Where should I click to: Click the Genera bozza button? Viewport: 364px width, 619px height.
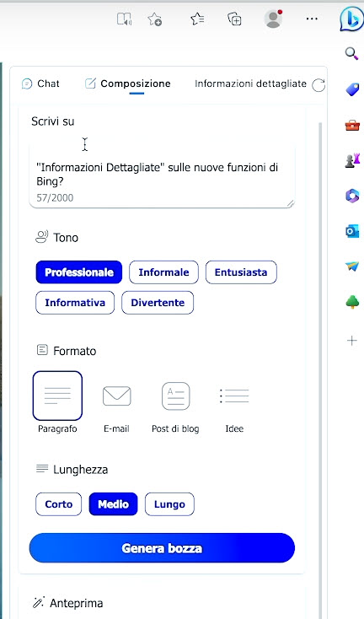[162, 548]
